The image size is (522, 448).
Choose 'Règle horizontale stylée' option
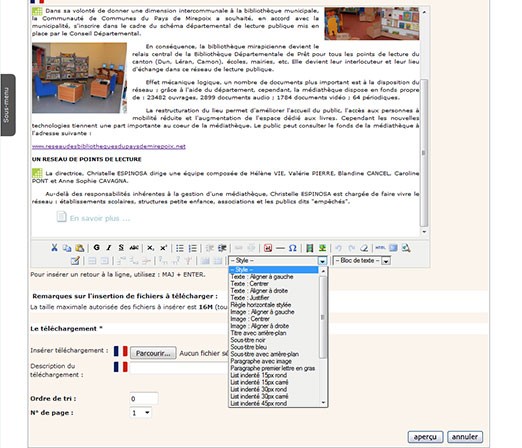click(261, 305)
